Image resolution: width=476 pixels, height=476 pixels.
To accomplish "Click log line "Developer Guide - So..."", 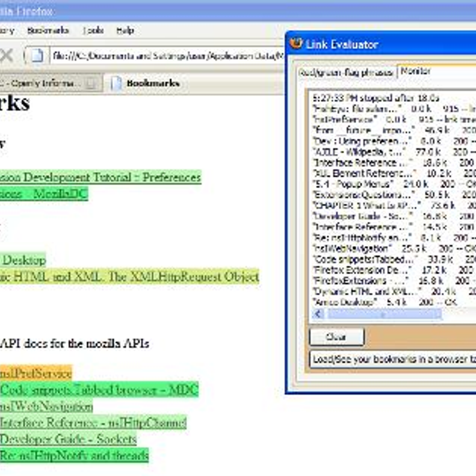I will tap(394, 216).
